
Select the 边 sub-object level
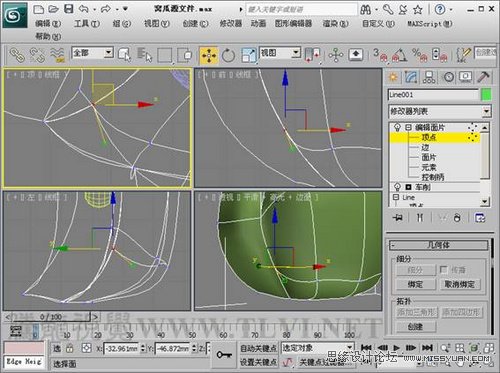(425, 147)
